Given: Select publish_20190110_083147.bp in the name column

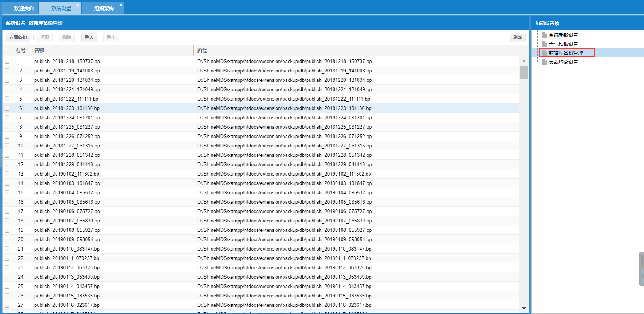Looking at the screenshot, I should coord(67,249).
